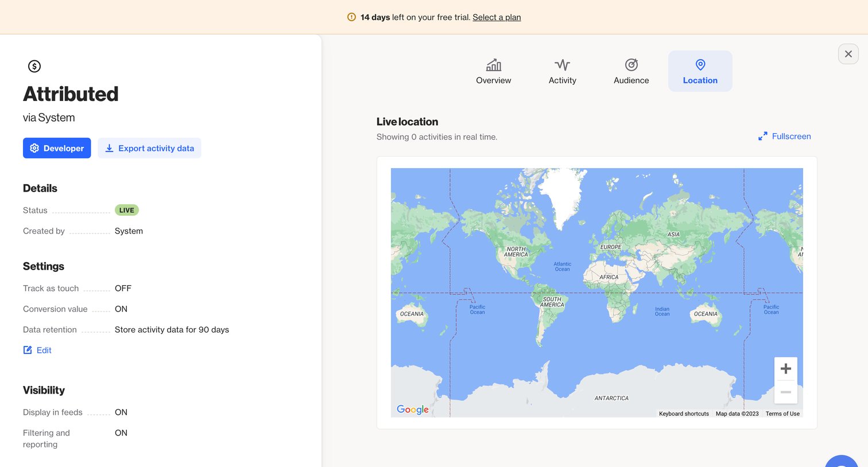Open the Overview tab

coord(494,71)
